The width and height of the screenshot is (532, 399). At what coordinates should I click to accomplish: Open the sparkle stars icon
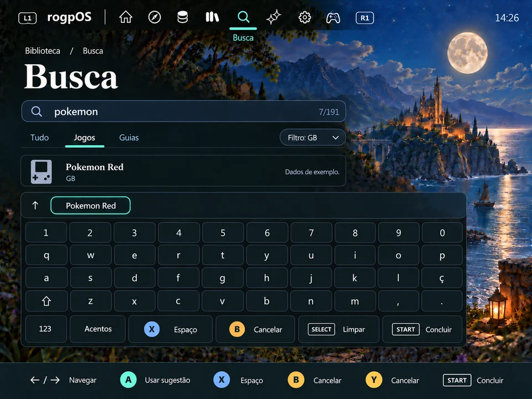(273, 17)
